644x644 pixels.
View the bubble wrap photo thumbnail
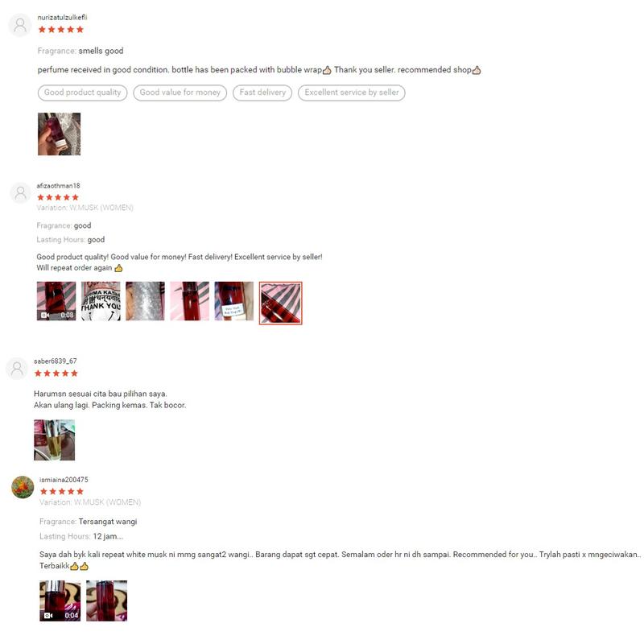tap(145, 301)
